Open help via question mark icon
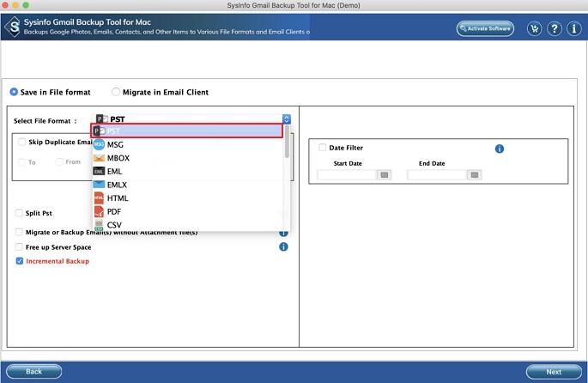588x383 pixels. (x=555, y=28)
